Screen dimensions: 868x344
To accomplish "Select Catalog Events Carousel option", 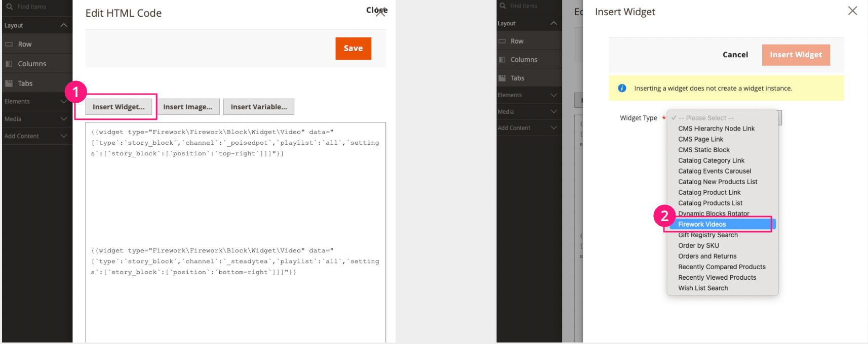I will coord(715,171).
